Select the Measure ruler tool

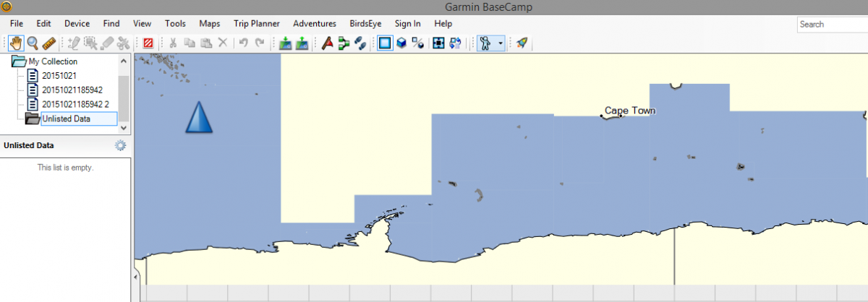pos(49,43)
